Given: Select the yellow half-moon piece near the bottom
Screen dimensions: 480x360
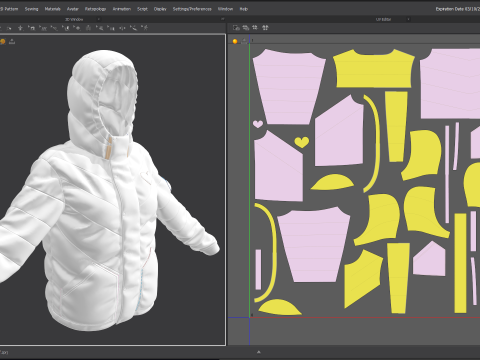Looking at the screenshot, I should point(279,308).
